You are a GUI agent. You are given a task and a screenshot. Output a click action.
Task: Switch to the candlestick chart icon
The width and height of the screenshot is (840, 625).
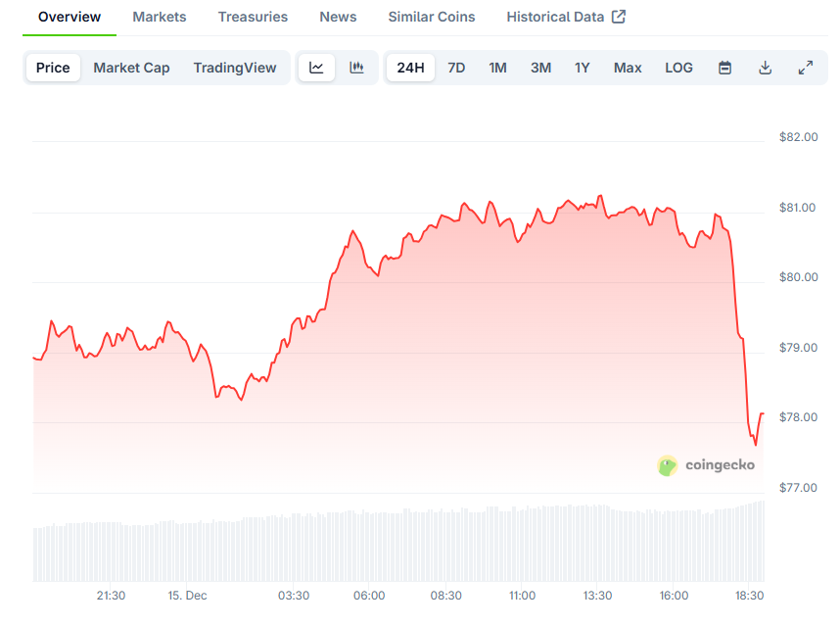(x=357, y=67)
